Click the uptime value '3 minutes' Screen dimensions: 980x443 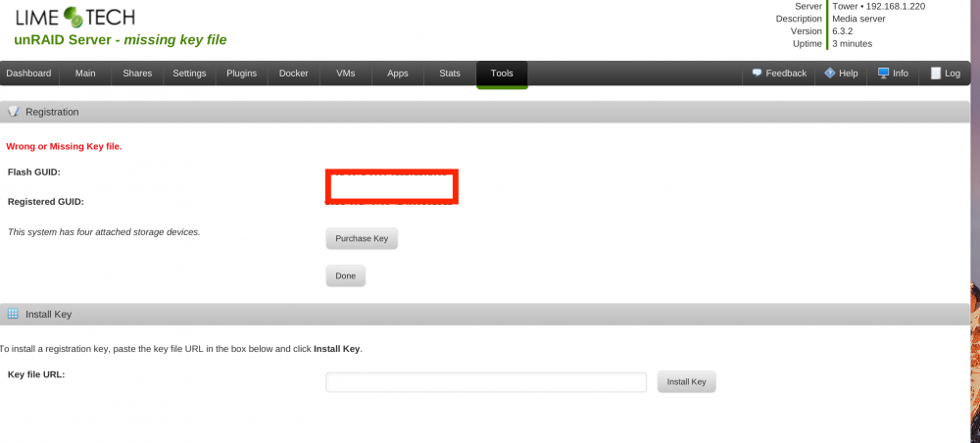tap(853, 44)
